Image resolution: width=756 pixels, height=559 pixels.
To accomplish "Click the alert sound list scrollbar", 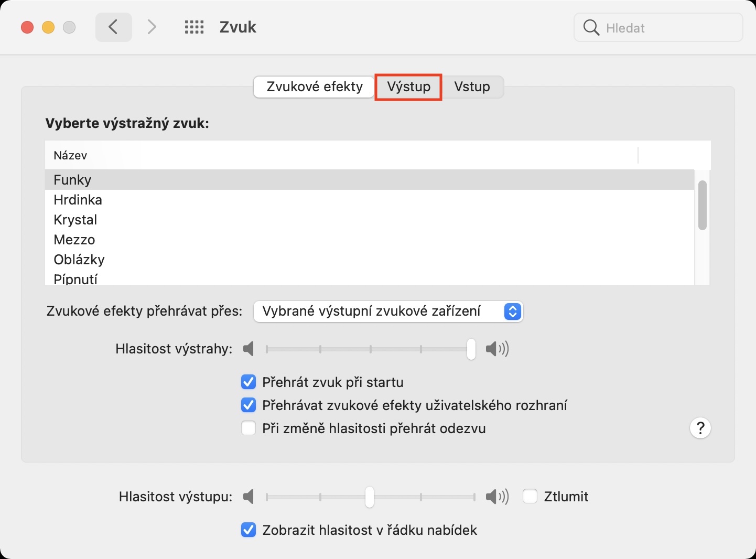I will click(703, 206).
